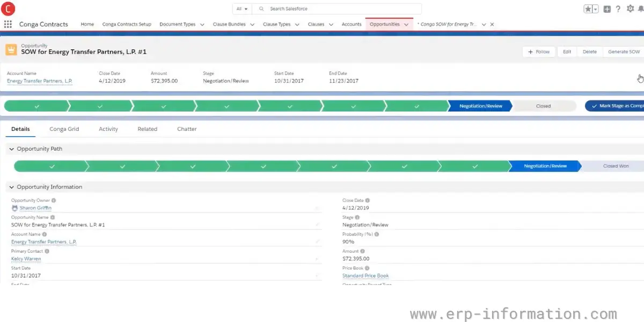644x322 pixels.
Task: Click the Edit button
Action: pos(567,52)
